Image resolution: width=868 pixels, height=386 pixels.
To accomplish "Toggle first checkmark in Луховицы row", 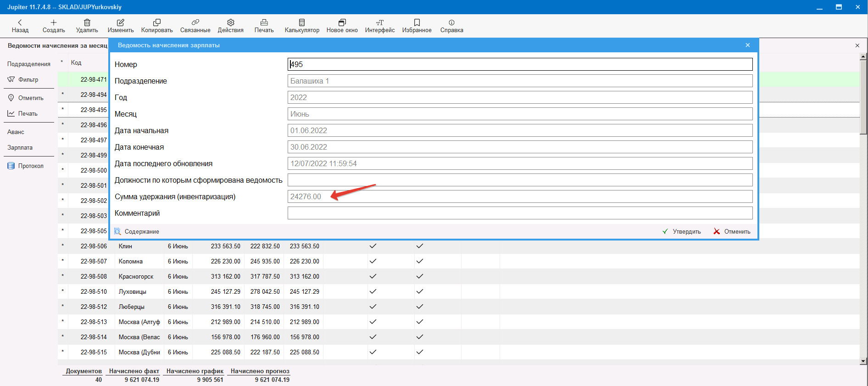I will pos(373,291).
